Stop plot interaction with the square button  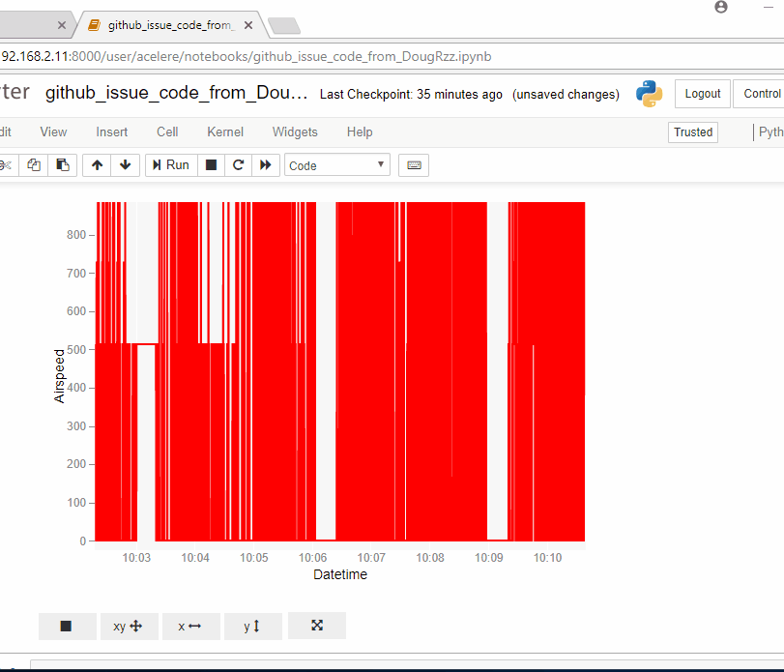point(67,626)
